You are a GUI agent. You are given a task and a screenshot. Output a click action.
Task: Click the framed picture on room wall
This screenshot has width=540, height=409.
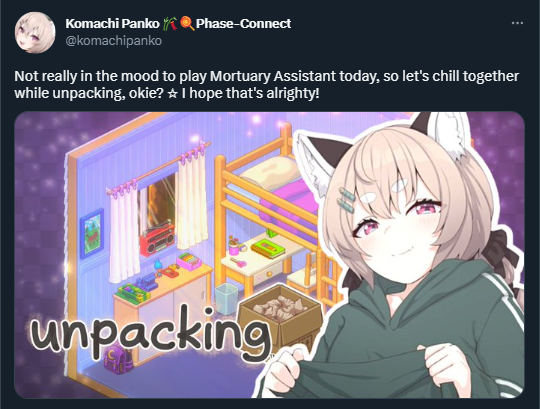pos(92,234)
